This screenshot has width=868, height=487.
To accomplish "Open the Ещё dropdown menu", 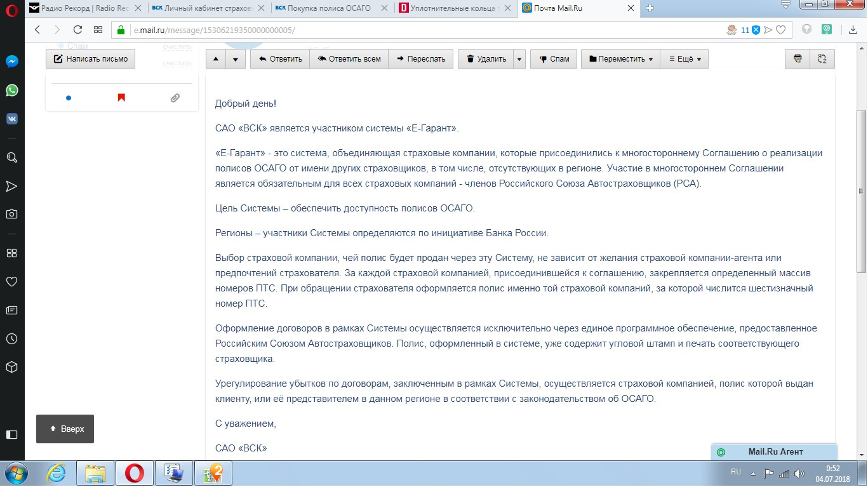I will tap(684, 59).
